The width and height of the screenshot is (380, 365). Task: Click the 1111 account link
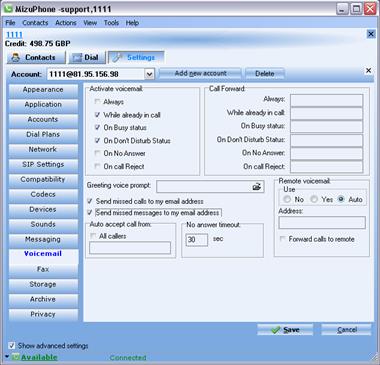tap(14, 35)
